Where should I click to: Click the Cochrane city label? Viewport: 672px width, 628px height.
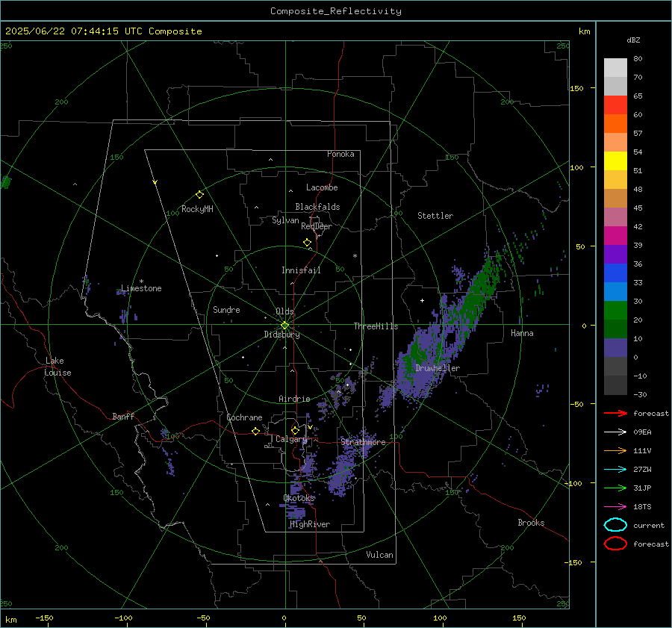(244, 417)
